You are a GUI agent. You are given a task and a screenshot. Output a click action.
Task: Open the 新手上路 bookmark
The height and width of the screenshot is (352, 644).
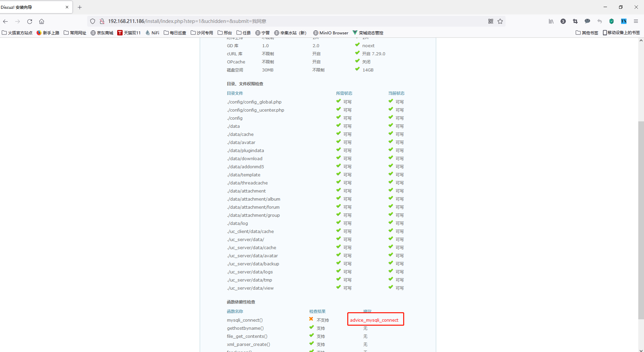pyautogui.click(x=48, y=33)
